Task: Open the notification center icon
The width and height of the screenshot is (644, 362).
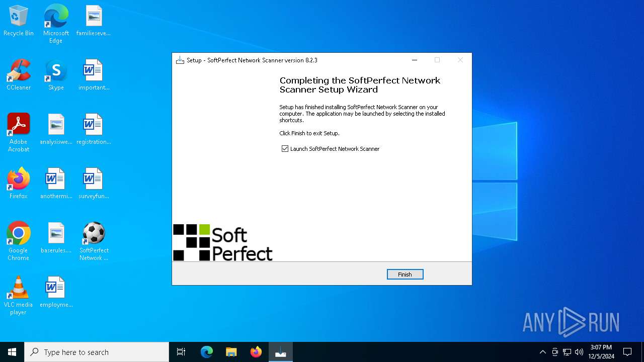Action: coord(627,352)
